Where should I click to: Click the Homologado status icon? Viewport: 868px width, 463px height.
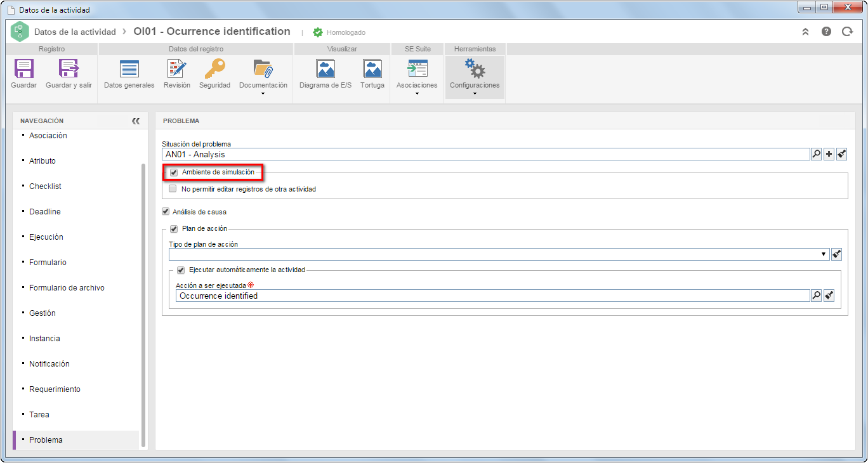(318, 32)
